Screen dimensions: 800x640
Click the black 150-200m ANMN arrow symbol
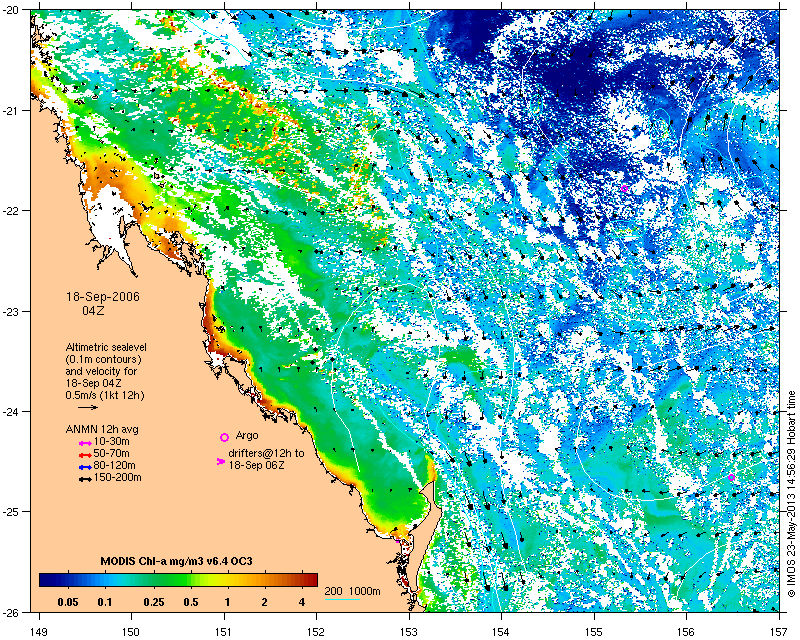[x=85, y=479]
